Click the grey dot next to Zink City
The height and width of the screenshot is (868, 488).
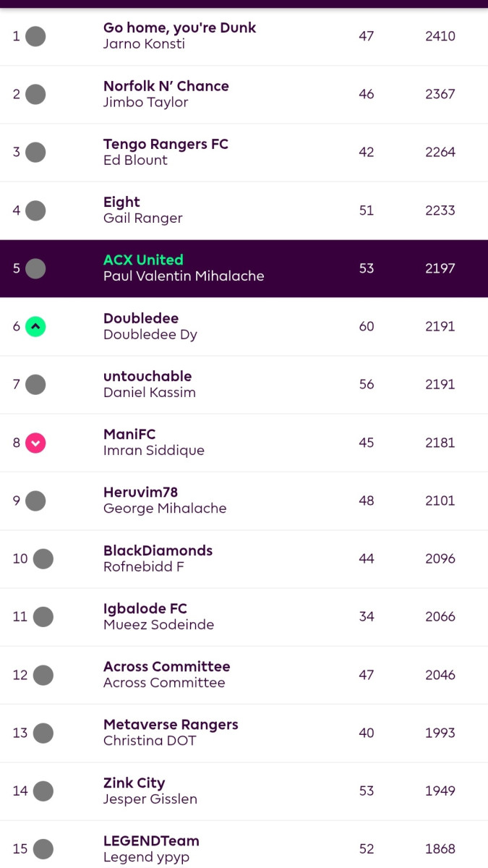pos(43,791)
